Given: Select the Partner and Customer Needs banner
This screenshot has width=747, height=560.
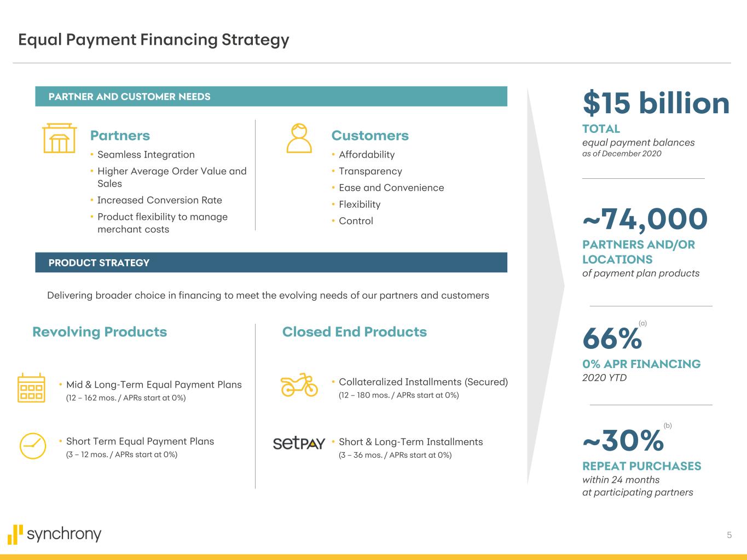Looking at the screenshot, I should [271, 97].
